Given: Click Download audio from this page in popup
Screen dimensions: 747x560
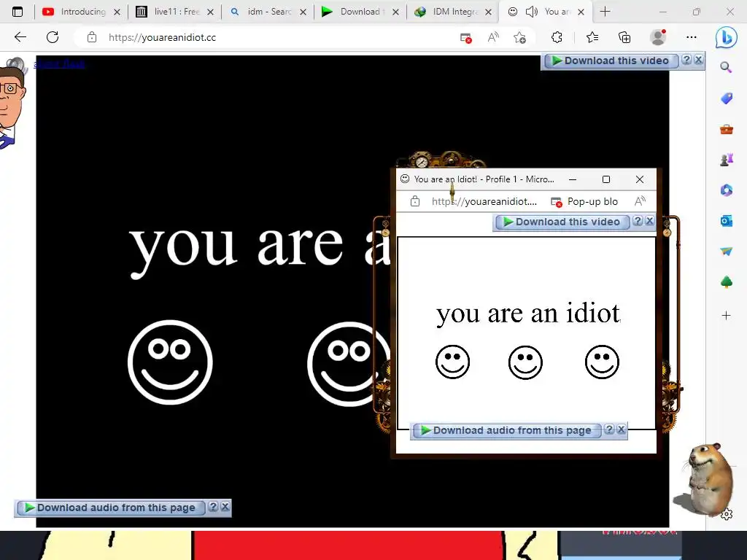Looking at the screenshot, I should click(x=507, y=430).
